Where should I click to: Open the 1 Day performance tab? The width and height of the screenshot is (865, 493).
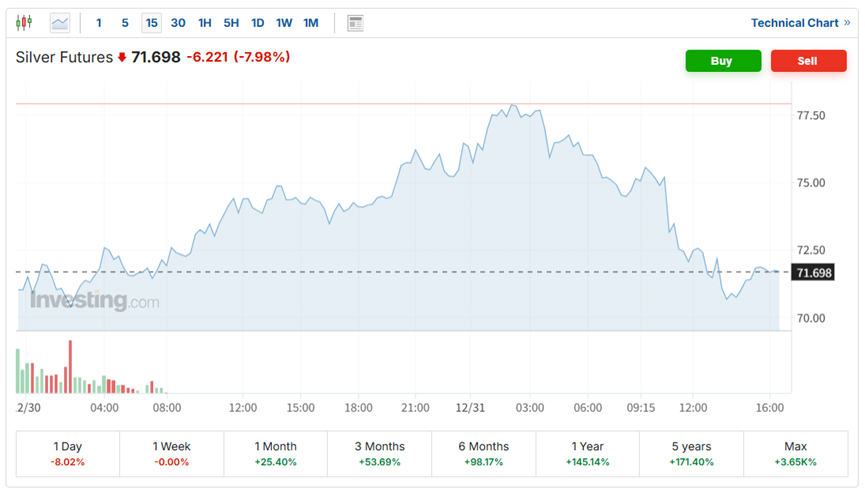[68, 453]
